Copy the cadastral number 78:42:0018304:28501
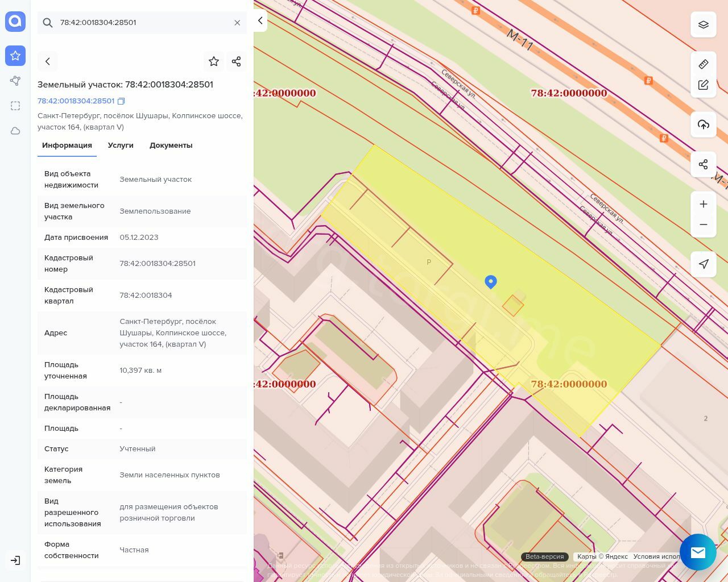This screenshot has width=728, height=582. pos(121,101)
